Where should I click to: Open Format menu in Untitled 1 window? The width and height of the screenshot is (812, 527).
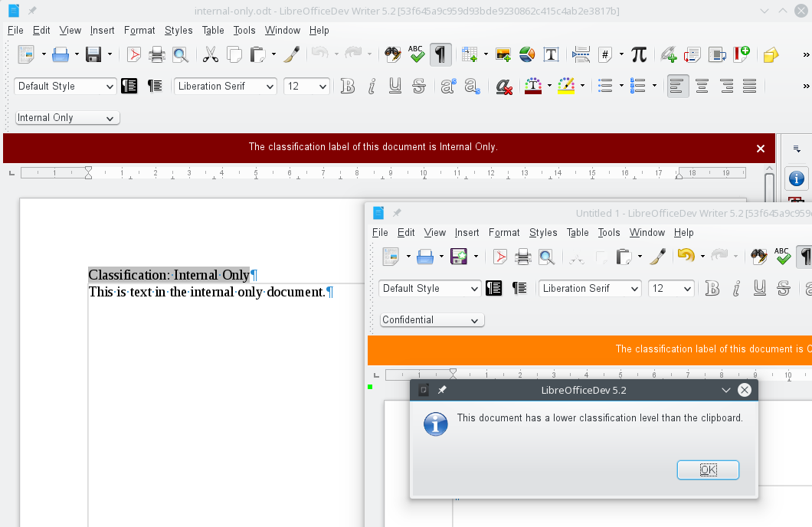(x=504, y=233)
